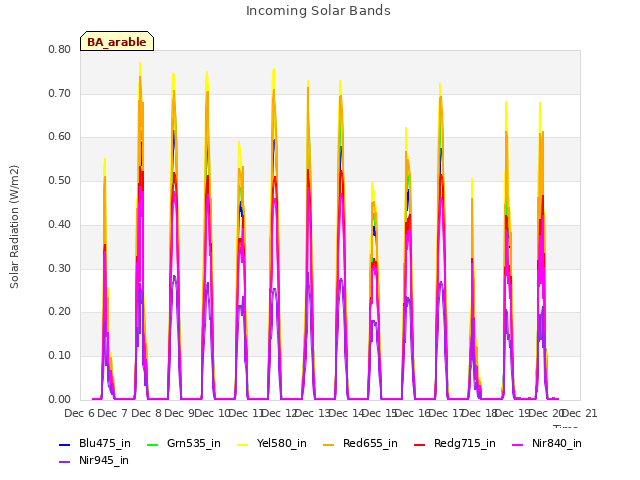Click the 0.60 y-axis tick label
Viewport: 640px width, 480px height.
click(60, 137)
